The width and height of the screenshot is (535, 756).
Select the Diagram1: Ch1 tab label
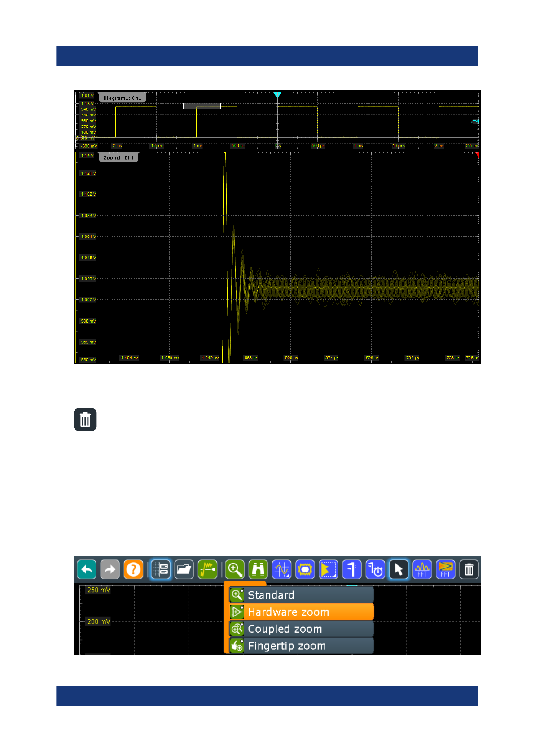click(x=122, y=98)
